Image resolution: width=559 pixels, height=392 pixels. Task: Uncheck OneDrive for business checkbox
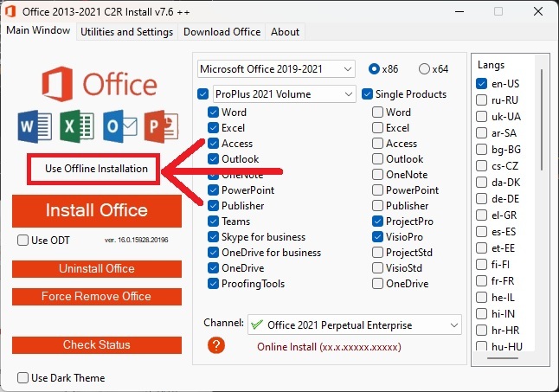[x=213, y=253]
